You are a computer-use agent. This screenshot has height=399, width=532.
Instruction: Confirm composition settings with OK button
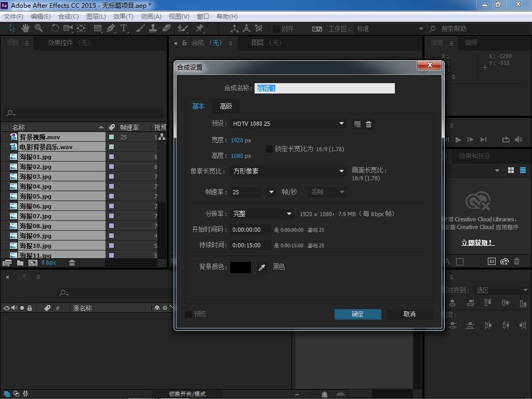357,314
